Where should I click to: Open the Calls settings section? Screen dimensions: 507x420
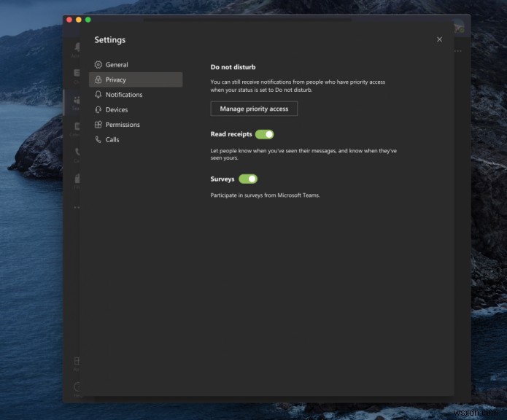[x=136, y=139]
